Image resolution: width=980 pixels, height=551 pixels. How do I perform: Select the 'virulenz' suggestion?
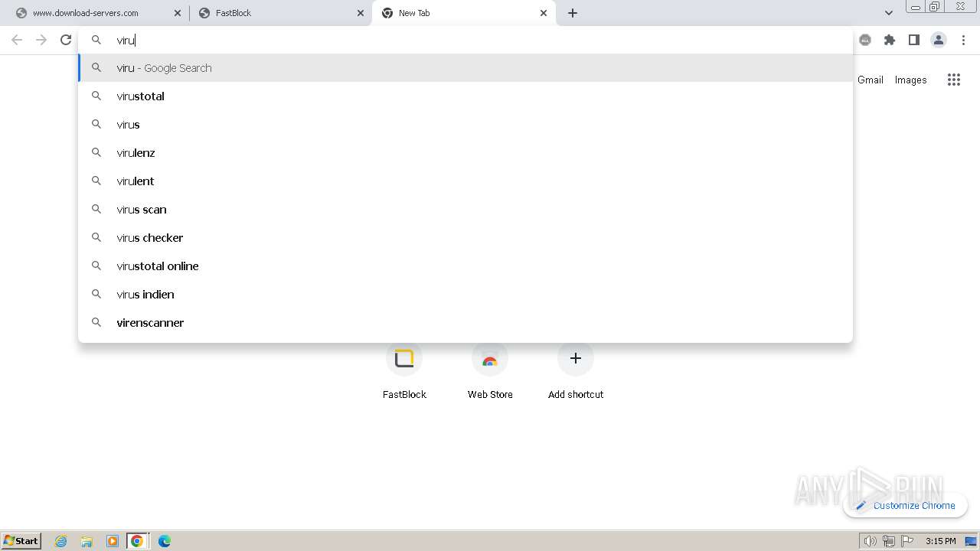coord(465,153)
